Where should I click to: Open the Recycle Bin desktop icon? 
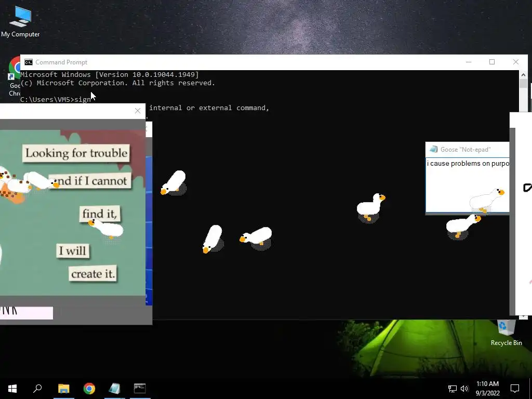tap(506, 332)
